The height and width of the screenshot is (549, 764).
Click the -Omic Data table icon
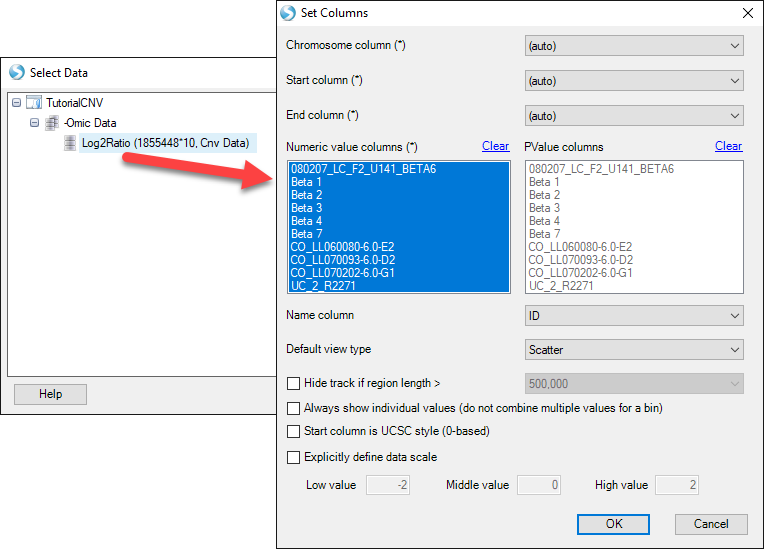click(52, 123)
